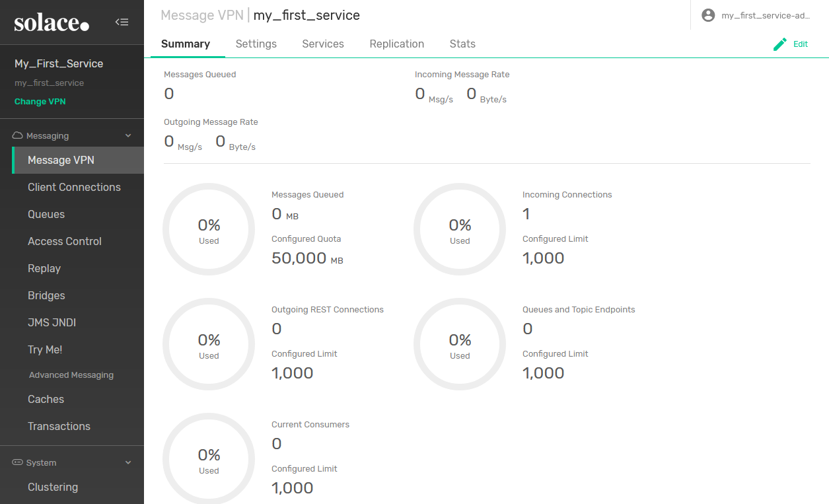Click the Outgoing REST Connections usage gauge
Image resolution: width=829 pixels, height=504 pixels.
click(209, 344)
